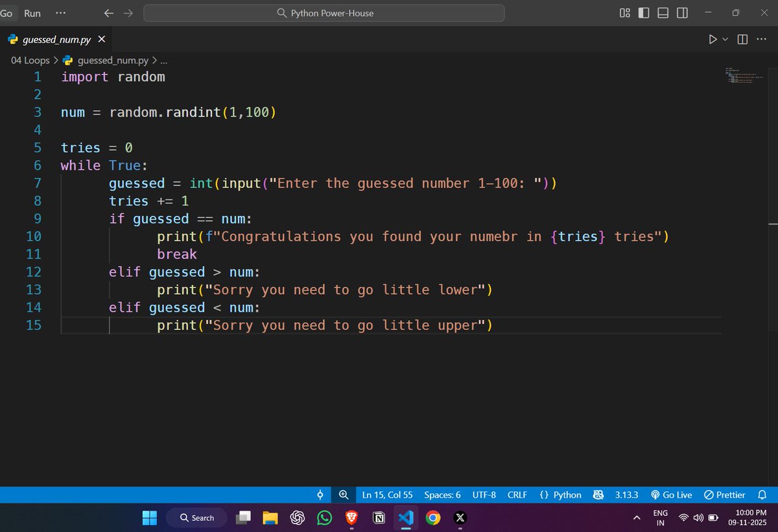Click line number 6 in gutter
778x532 pixels.
pos(38,165)
